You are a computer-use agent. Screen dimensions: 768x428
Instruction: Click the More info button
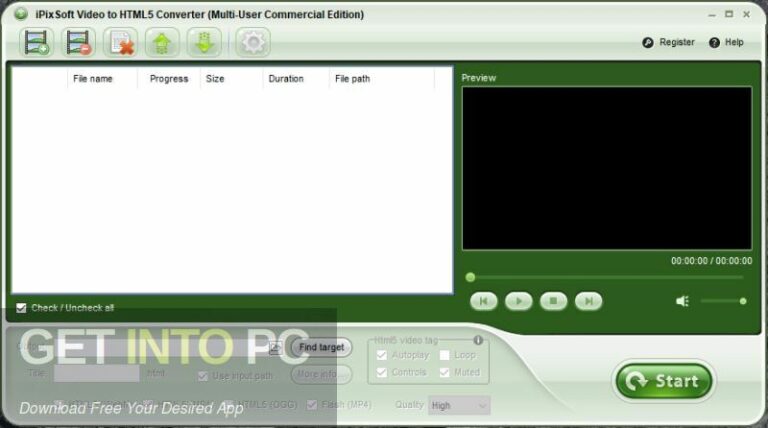[321, 375]
